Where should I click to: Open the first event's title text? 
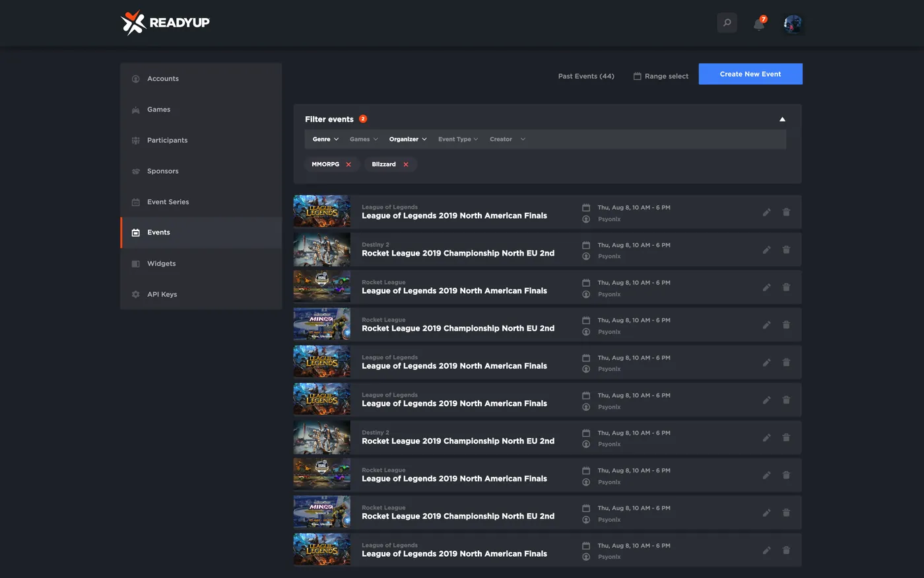[x=454, y=216]
